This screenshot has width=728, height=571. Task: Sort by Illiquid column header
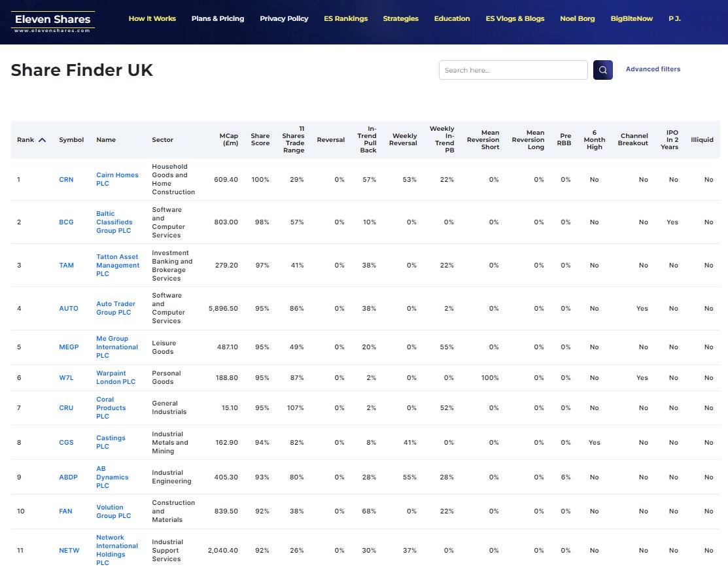coord(702,140)
